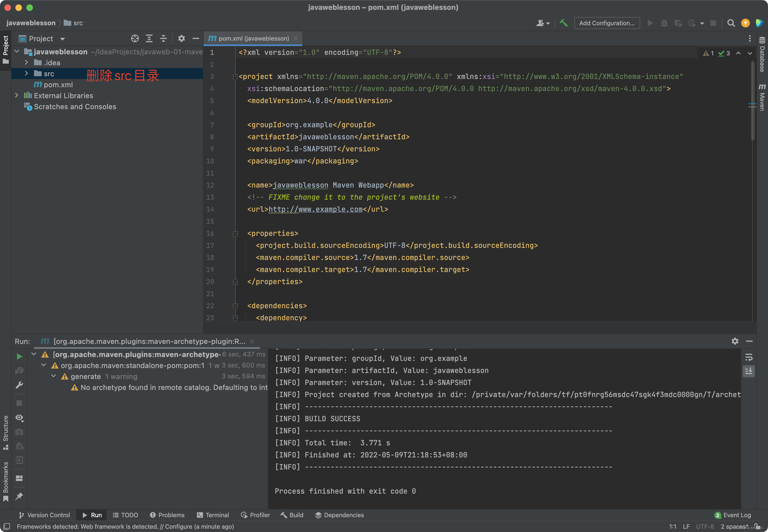The image size is (768, 532).
Task: Open the Bookmarks tool window
Action: 6,481
